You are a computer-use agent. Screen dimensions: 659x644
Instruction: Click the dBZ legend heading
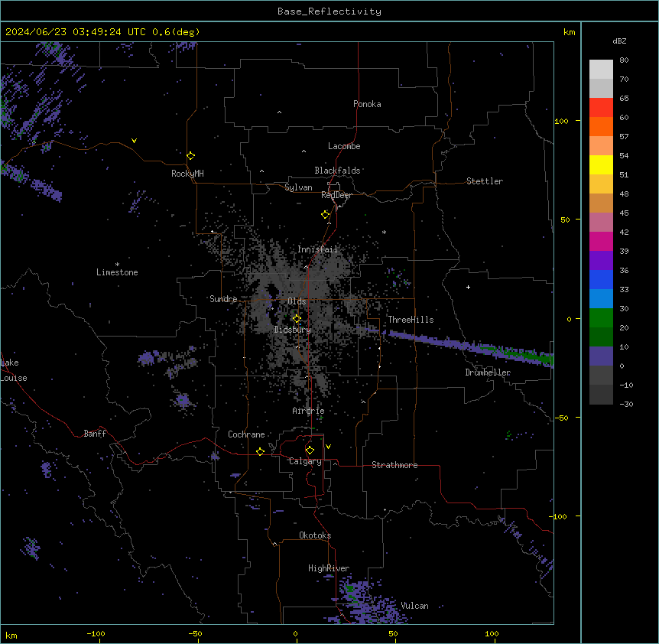(x=619, y=41)
